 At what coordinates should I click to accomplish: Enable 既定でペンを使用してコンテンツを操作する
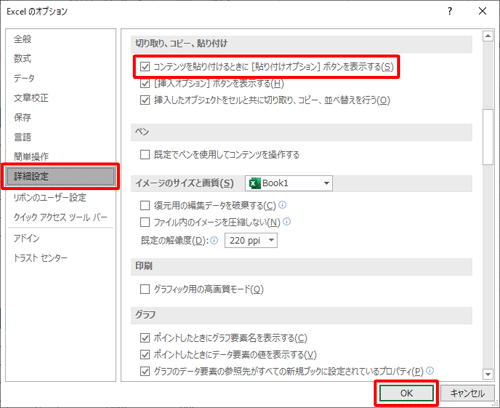click(x=145, y=155)
